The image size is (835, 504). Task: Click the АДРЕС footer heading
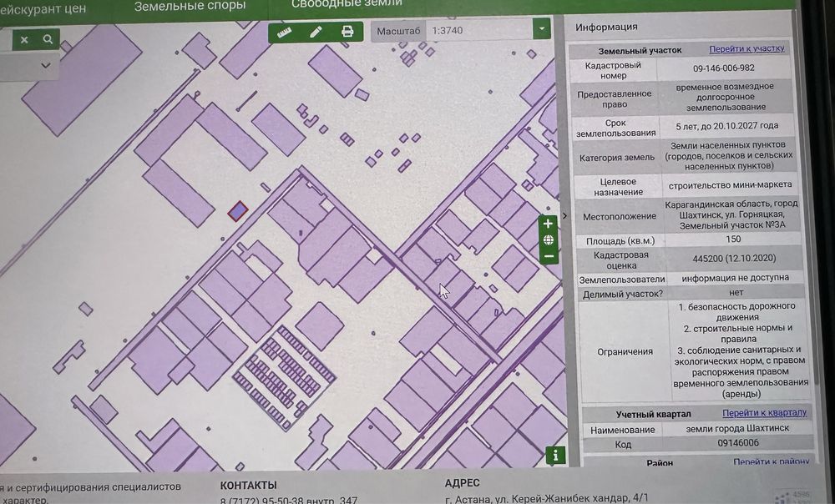[463, 482]
